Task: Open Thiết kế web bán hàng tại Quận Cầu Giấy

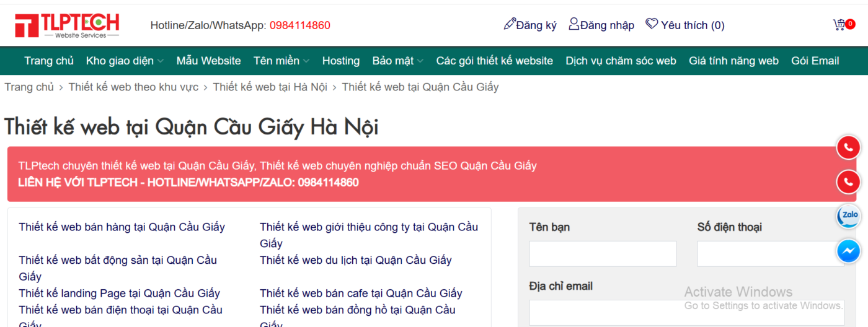Action: click(122, 227)
